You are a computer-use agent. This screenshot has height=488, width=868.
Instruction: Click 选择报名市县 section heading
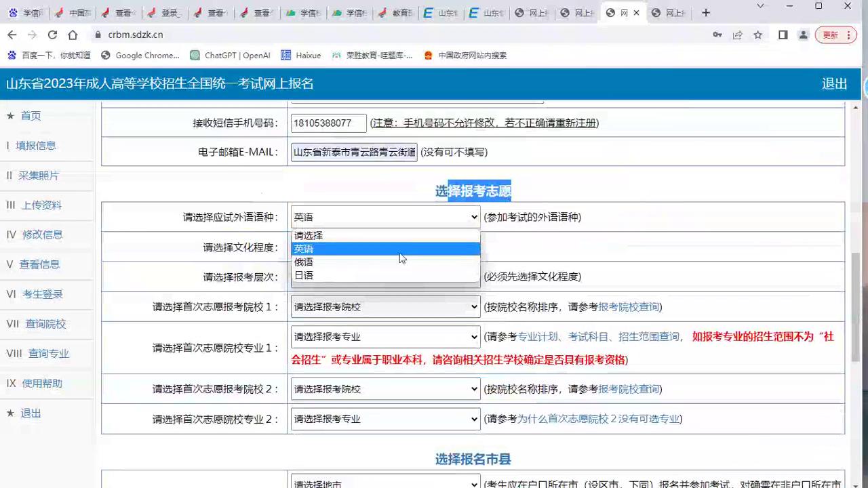[x=473, y=460]
